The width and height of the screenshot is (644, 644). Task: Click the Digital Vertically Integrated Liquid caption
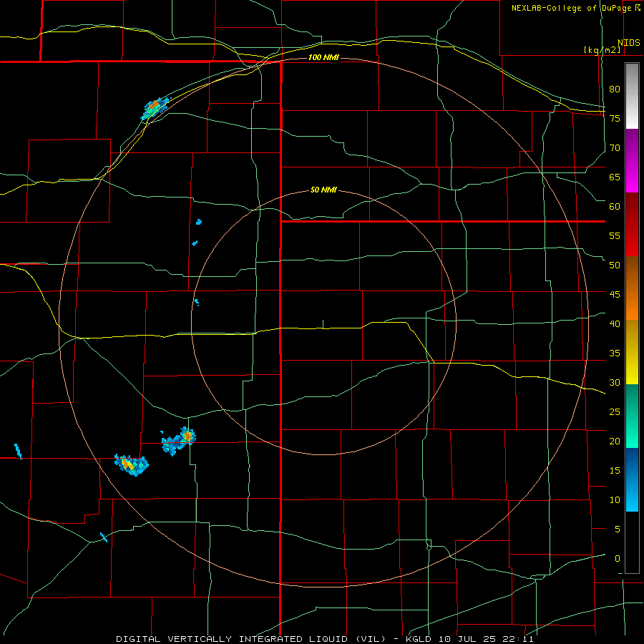click(324, 639)
